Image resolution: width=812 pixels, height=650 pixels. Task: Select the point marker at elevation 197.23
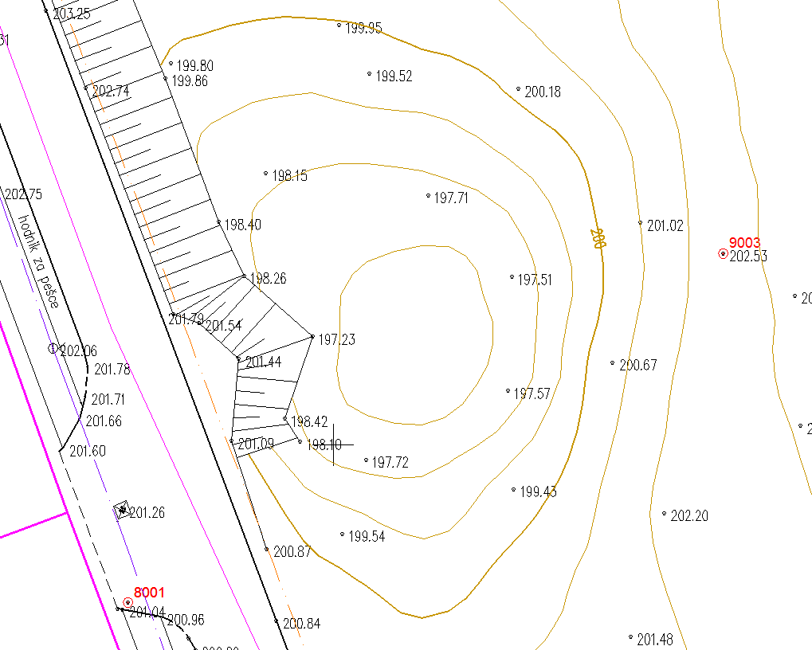click(312, 336)
